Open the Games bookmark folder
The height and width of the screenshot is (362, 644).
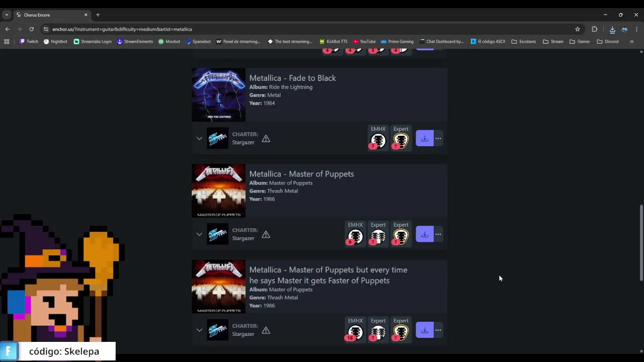tap(580, 42)
